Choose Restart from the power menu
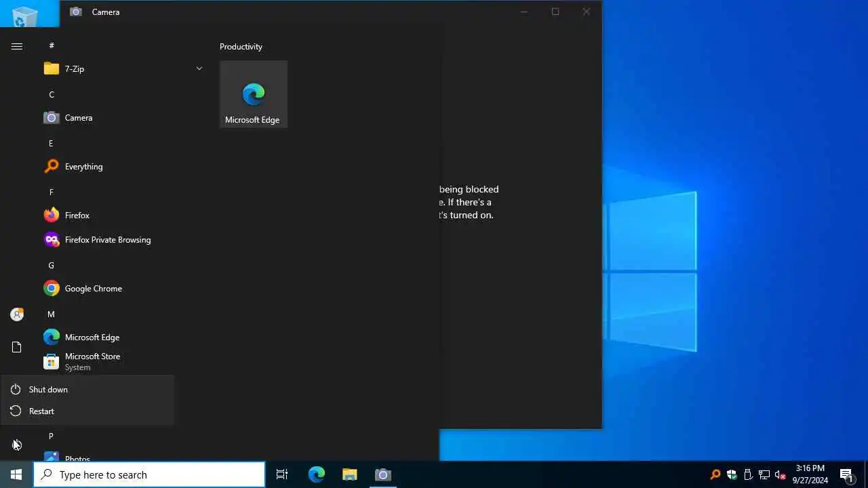This screenshot has height=488, width=868. (x=87, y=411)
